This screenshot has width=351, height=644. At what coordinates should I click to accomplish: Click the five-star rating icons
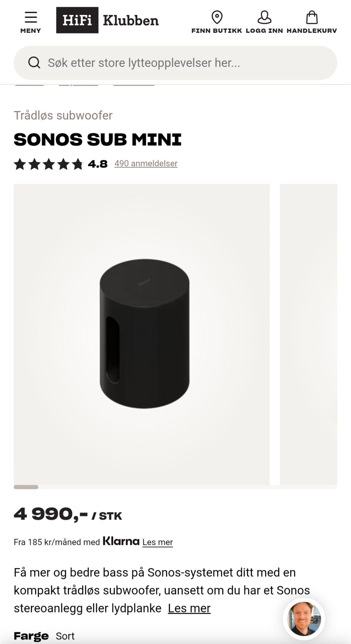pos(49,164)
